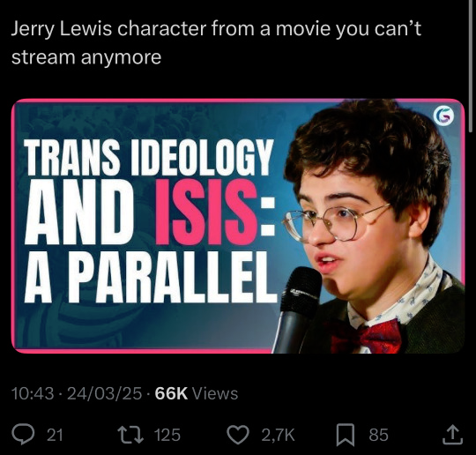Open replies via the comment bubble icon
The width and height of the screenshot is (476, 455).
(x=23, y=435)
